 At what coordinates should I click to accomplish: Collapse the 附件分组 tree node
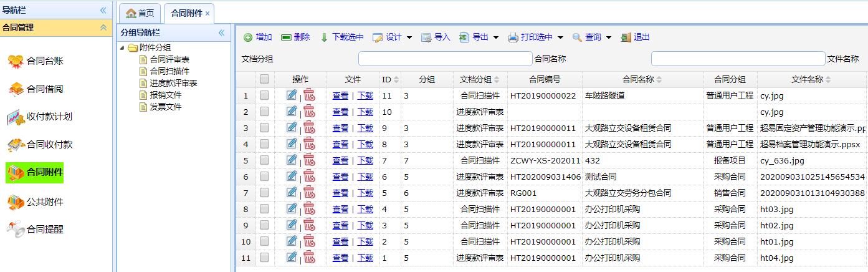[122, 48]
